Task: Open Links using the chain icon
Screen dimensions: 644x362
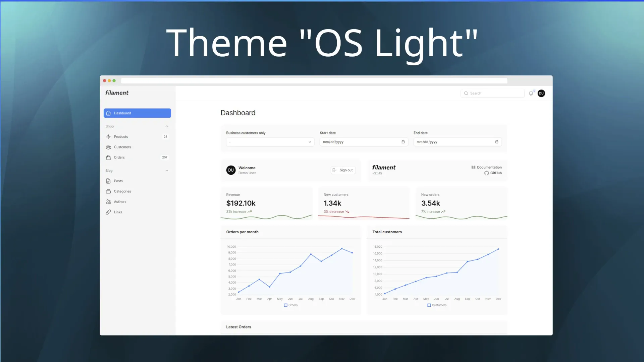Action: [x=108, y=212]
